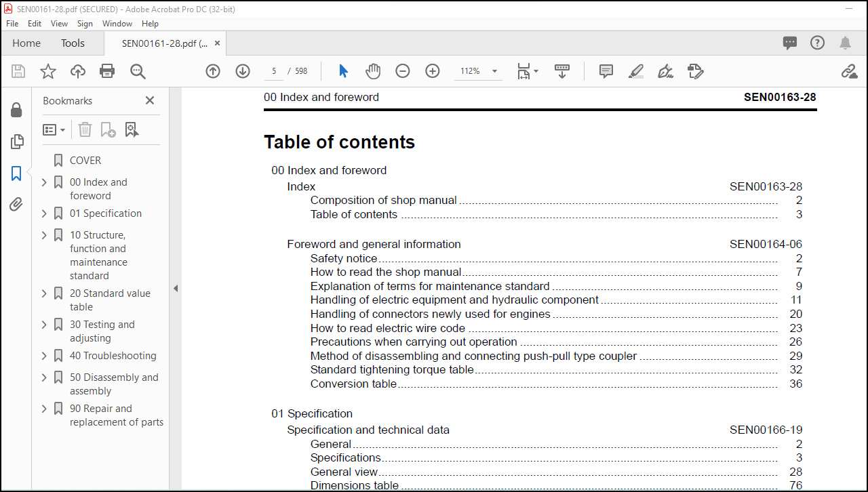Image resolution: width=868 pixels, height=492 pixels.
Task: Click the stamp tool icon
Action: [x=695, y=71]
